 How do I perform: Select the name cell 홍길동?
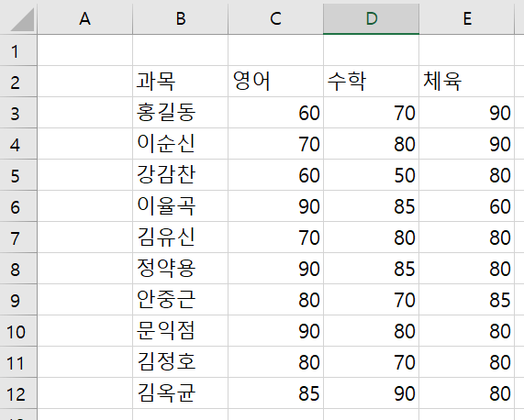(x=181, y=113)
